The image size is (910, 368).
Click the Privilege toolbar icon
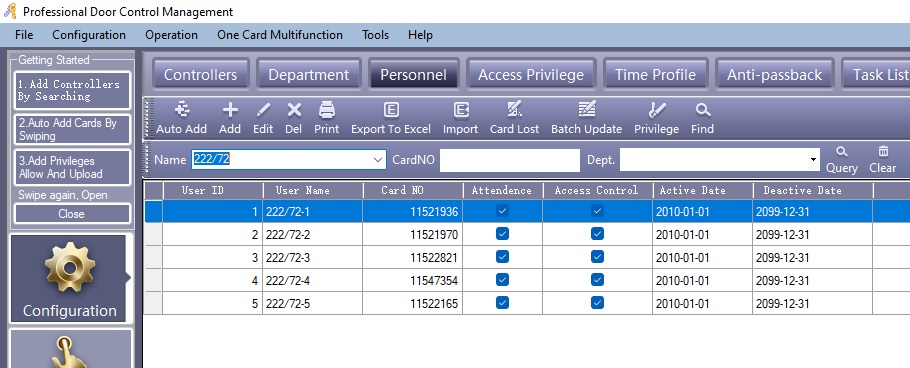[x=656, y=109]
